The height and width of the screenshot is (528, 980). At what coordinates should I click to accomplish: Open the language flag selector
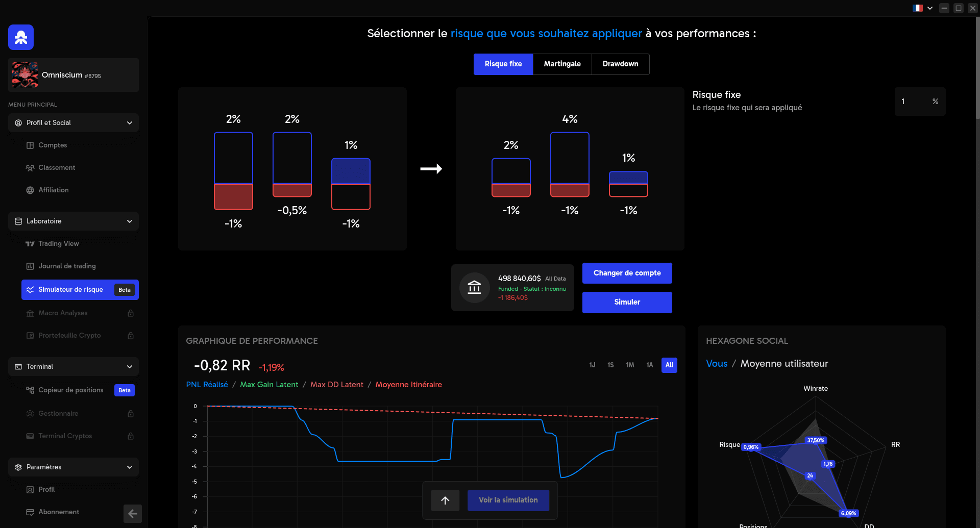pos(922,8)
